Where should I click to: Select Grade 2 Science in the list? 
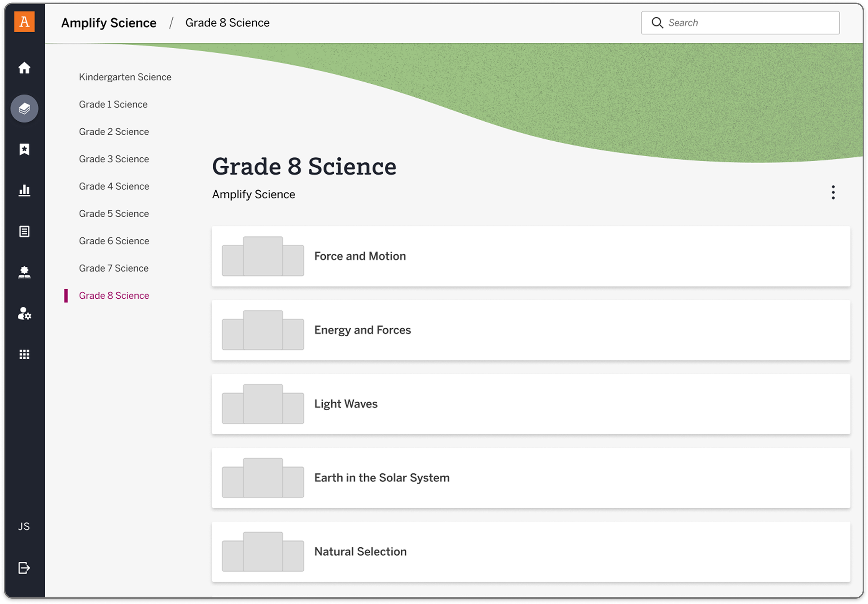[x=114, y=132]
